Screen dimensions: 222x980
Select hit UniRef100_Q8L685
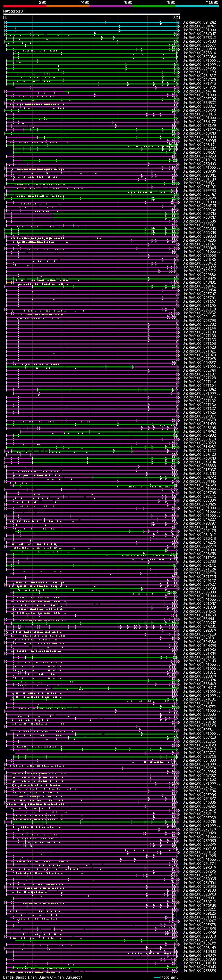click(199, 221)
